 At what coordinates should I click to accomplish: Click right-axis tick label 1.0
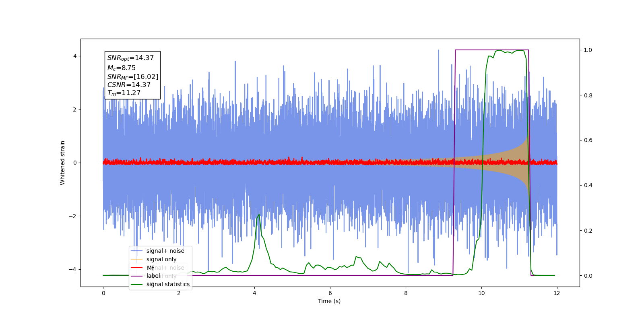click(588, 50)
